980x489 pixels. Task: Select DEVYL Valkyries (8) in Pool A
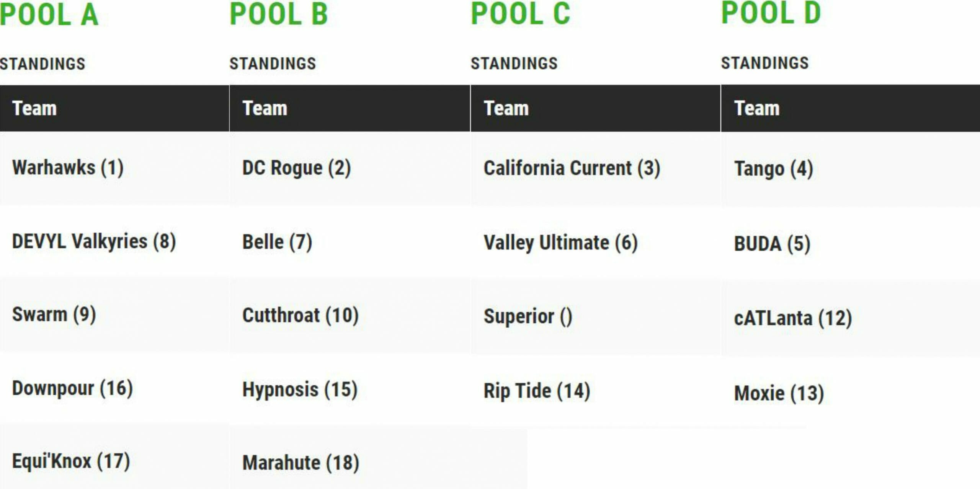94,241
